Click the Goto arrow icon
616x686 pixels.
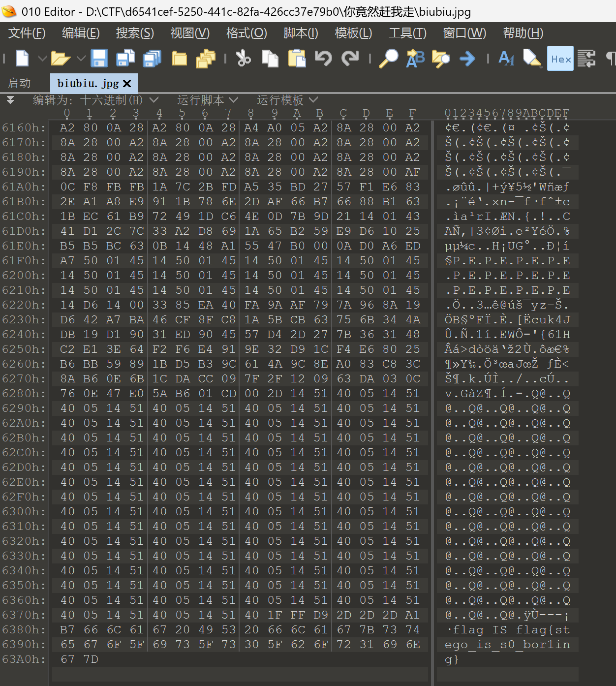click(x=467, y=59)
